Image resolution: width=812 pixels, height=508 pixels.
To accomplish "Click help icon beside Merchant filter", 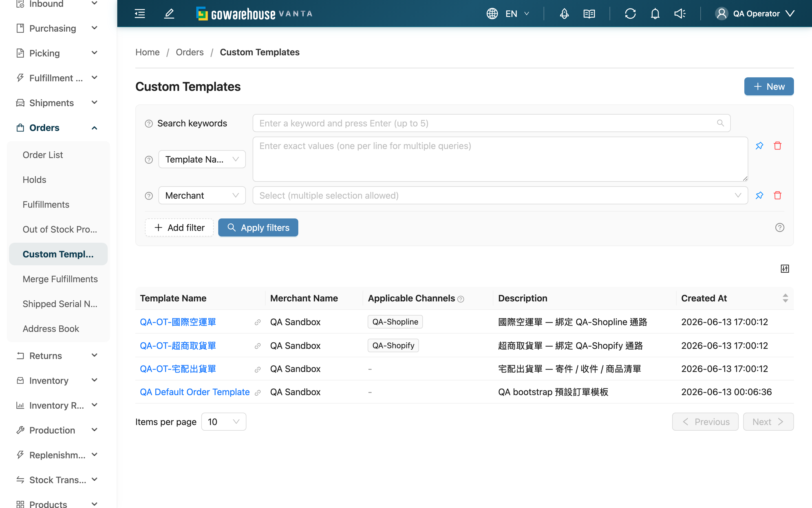I will 149,196.
